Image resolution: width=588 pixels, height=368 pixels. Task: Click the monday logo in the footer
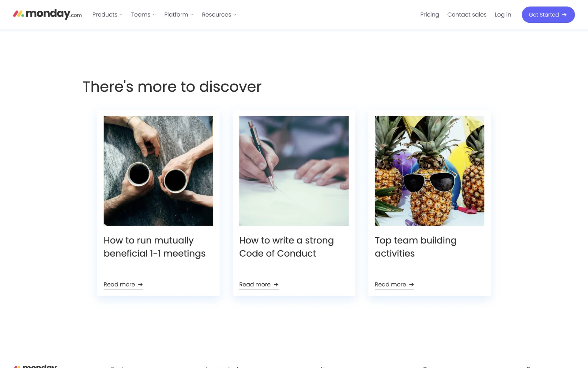pyautogui.click(x=36, y=366)
